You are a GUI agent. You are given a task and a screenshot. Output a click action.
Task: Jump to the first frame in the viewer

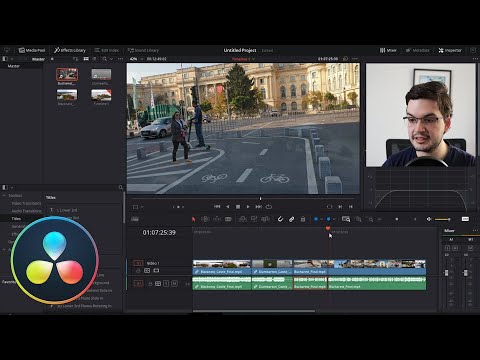click(x=217, y=207)
